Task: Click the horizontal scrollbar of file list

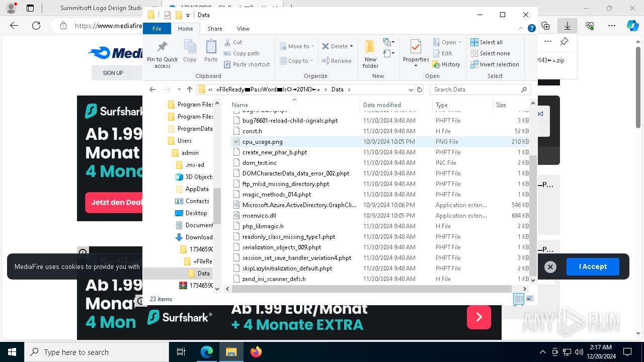Action: point(371,289)
